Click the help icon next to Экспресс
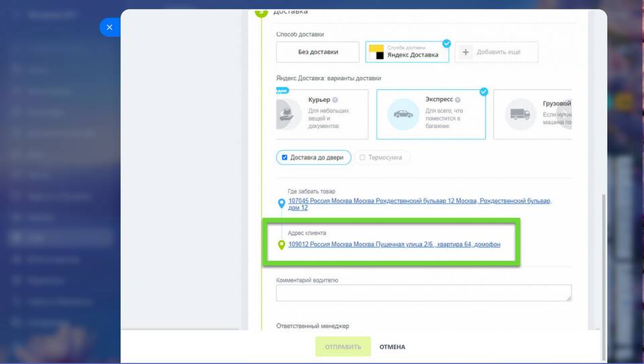Screen dimensions: 644x364 pyautogui.click(x=457, y=100)
